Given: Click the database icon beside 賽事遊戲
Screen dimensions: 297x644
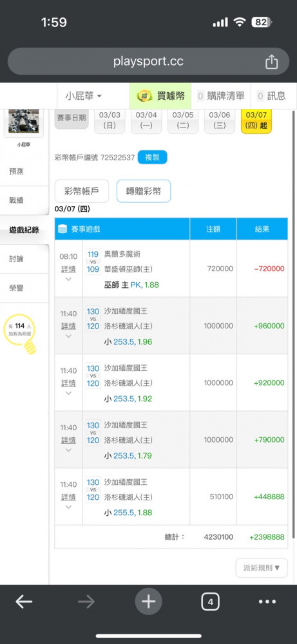Looking at the screenshot, I should (x=62, y=229).
